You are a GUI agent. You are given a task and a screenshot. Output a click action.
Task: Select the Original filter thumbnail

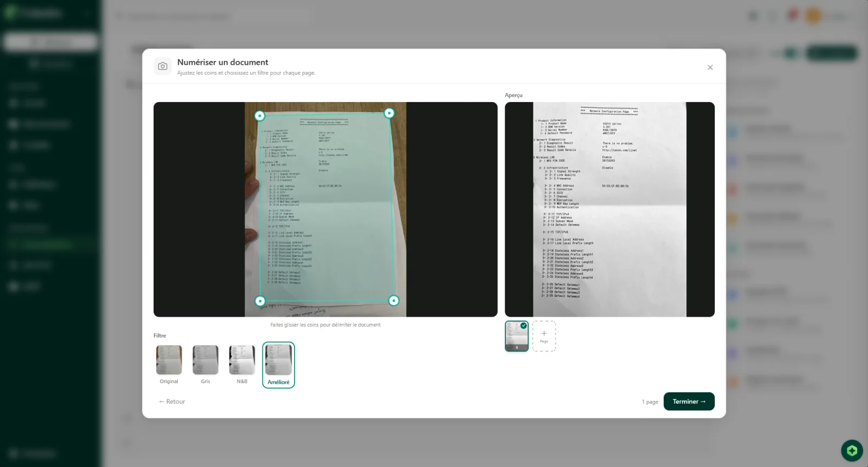[x=169, y=365]
